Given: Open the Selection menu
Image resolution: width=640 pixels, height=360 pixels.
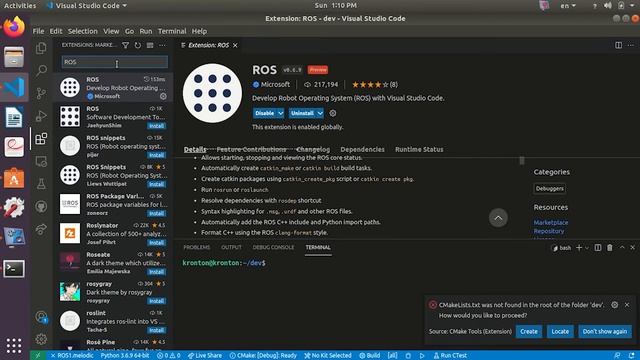Looking at the screenshot, I should point(82,31).
